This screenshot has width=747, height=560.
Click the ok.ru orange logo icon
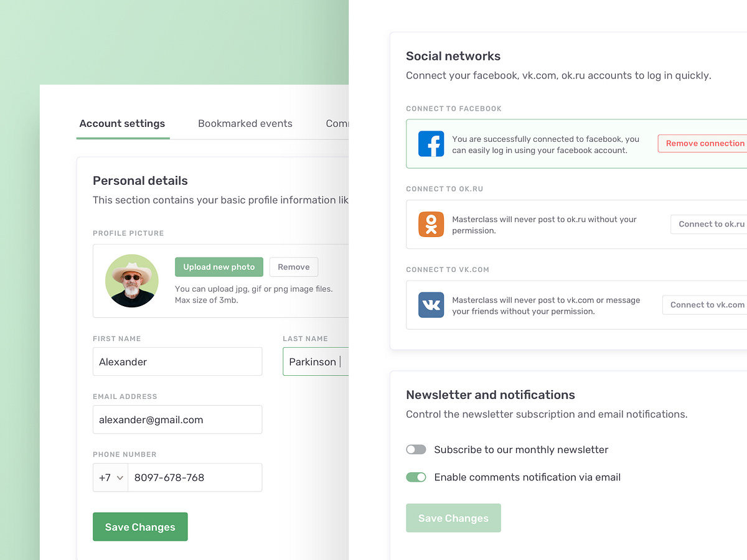(x=431, y=224)
